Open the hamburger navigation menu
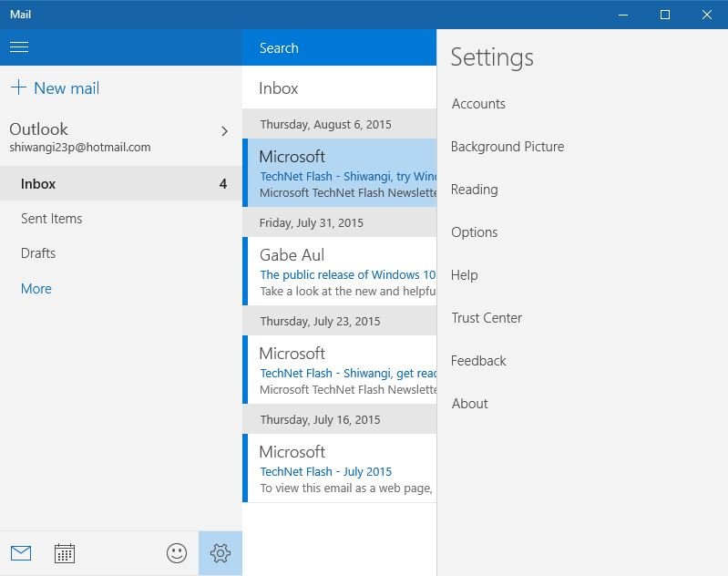 coord(19,46)
